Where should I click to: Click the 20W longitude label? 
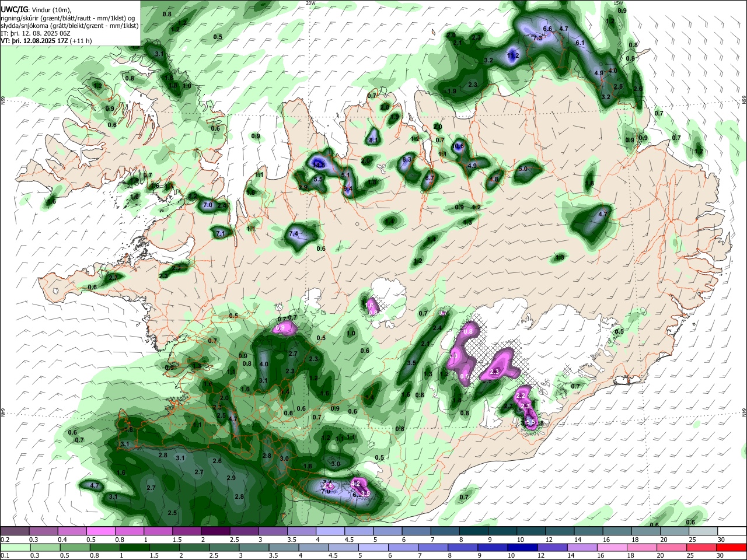coord(310,3)
